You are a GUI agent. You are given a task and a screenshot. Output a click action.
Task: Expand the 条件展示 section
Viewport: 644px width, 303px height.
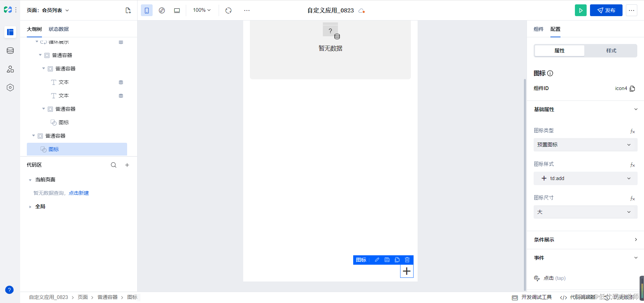point(636,240)
